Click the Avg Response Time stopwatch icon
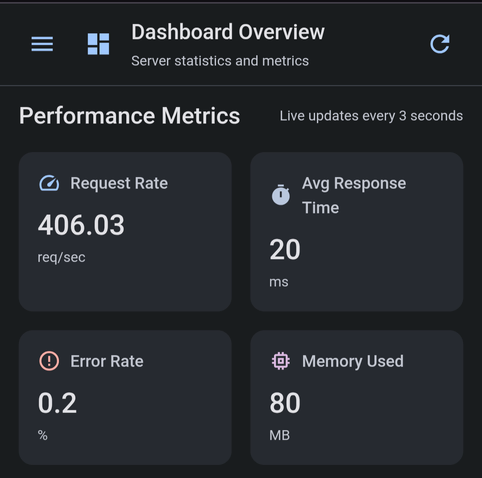The image size is (482, 478). click(281, 194)
